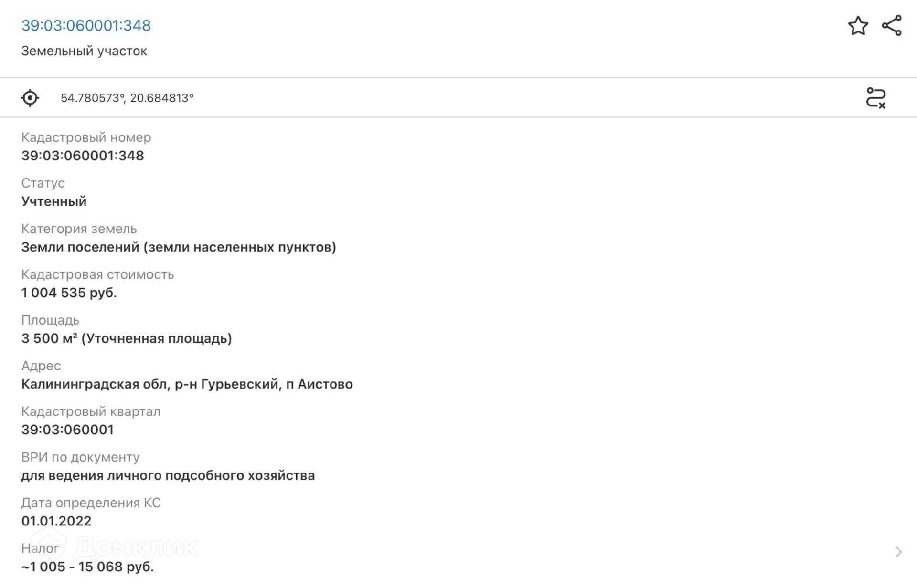The height and width of the screenshot is (588, 917).
Task: Open cadastral number link 39:03:060001:348 at top
Action: (86, 25)
